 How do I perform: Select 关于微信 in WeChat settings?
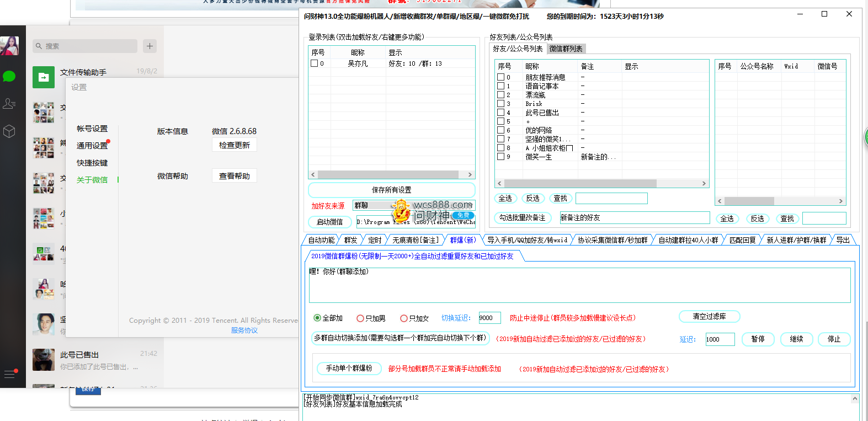(x=92, y=180)
